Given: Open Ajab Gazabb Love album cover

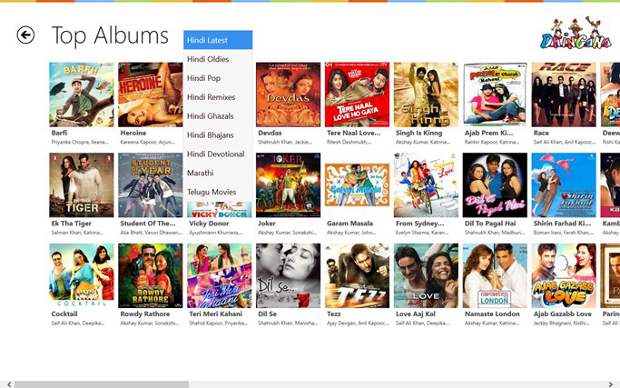Looking at the screenshot, I should (564, 276).
